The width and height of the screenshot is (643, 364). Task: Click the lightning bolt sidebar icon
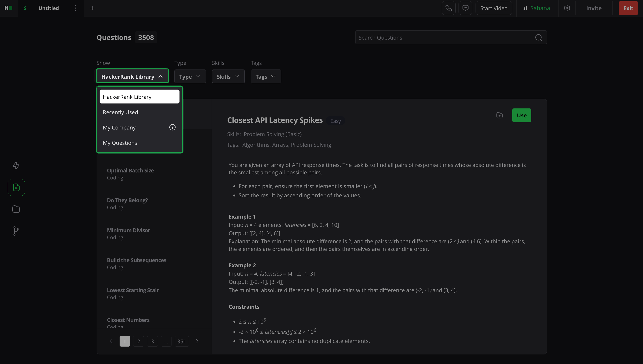16,165
